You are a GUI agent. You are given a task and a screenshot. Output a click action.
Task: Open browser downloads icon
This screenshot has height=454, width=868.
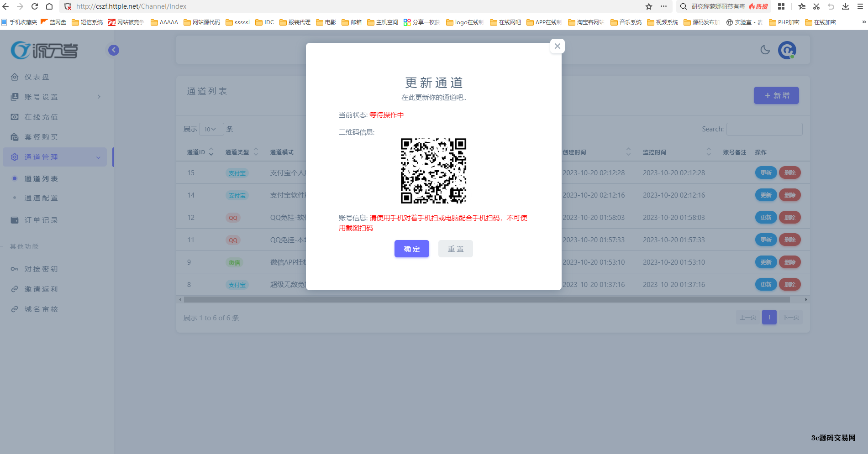pyautogui.click(x=846, y=6)
